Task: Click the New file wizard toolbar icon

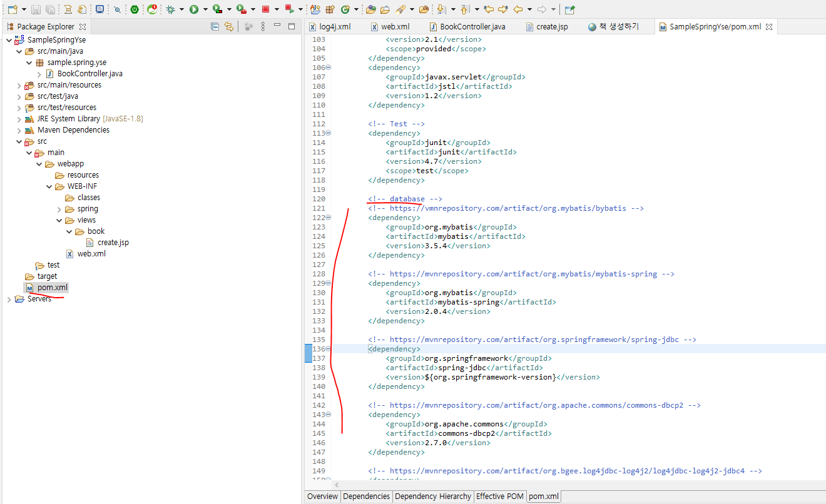Action: [13, 9]
